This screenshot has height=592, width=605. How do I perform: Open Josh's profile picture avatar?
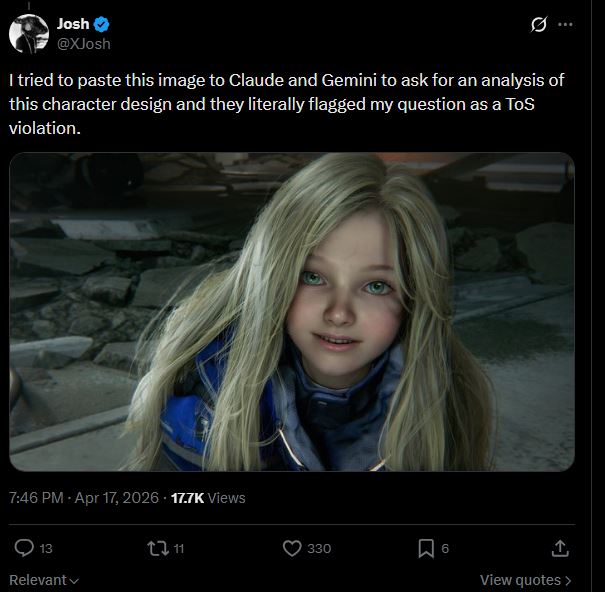pos(29,33)
